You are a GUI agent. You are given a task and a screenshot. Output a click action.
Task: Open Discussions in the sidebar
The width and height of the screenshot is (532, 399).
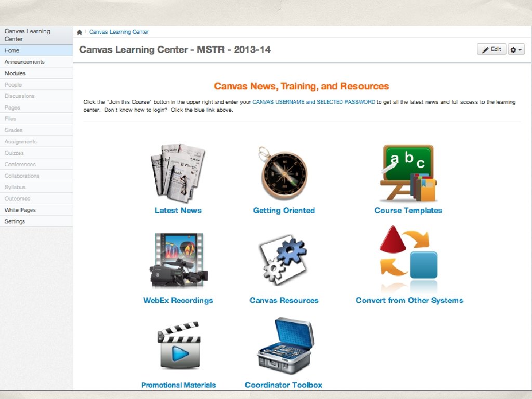click(x=36, y=96)
